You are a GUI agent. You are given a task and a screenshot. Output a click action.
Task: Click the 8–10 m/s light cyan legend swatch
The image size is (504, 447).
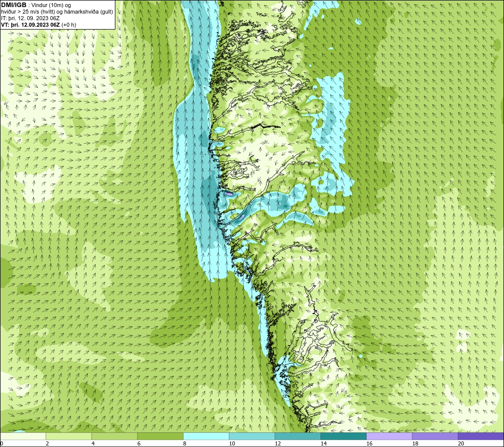pos(206,436)
